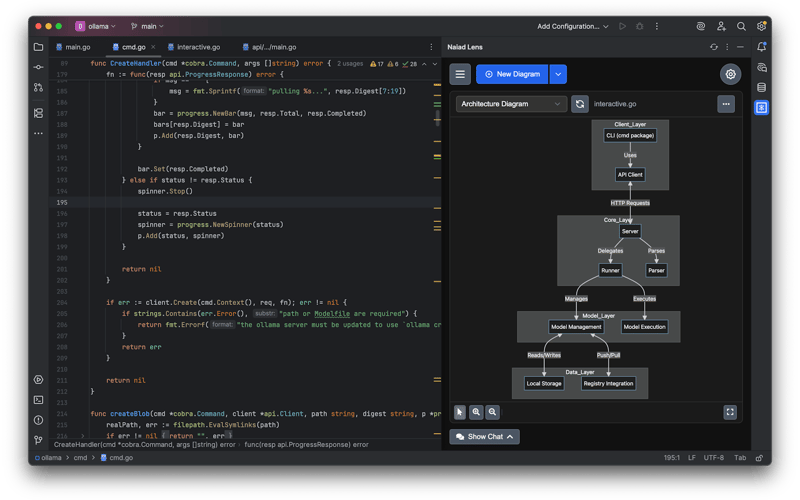The width and height of the screenshot is (800, 500).
Task: Open notifications bell in right sidebar
Action: 762,47
